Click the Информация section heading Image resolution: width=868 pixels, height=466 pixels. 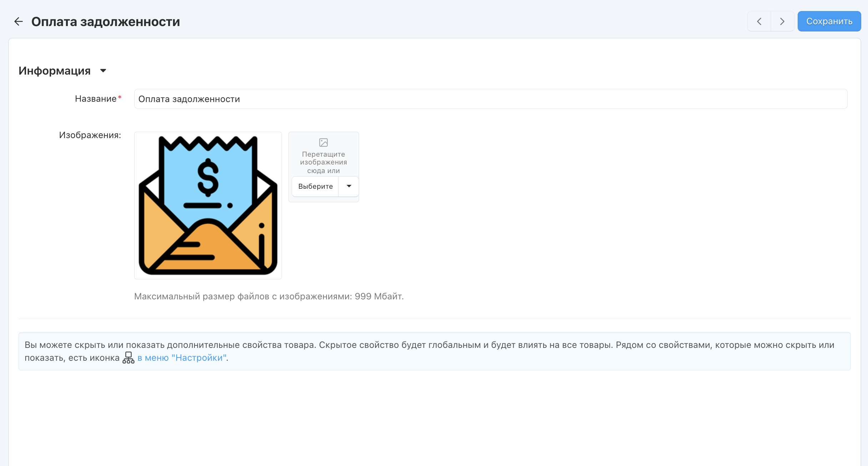55,71
